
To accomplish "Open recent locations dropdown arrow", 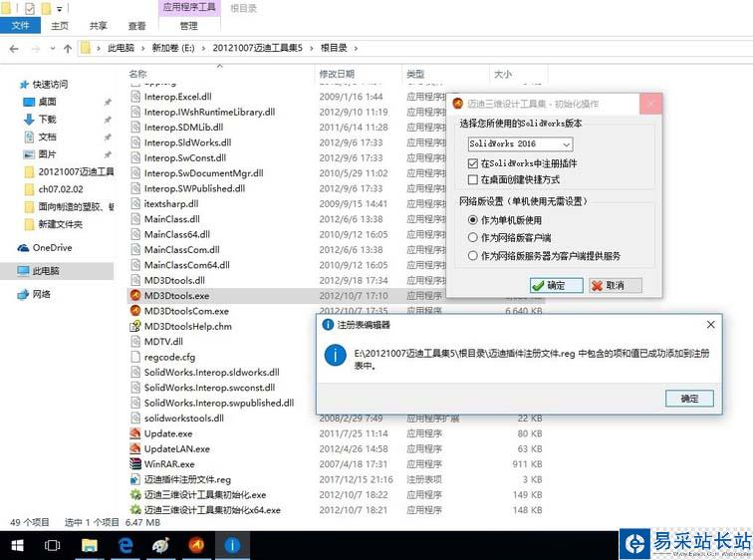I will (x=53, y=49).
